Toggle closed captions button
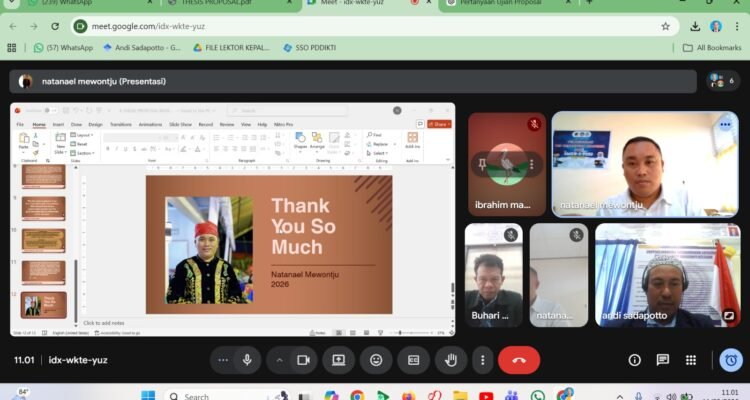Viewport: 750px width, 400px height. pos(413,360)
